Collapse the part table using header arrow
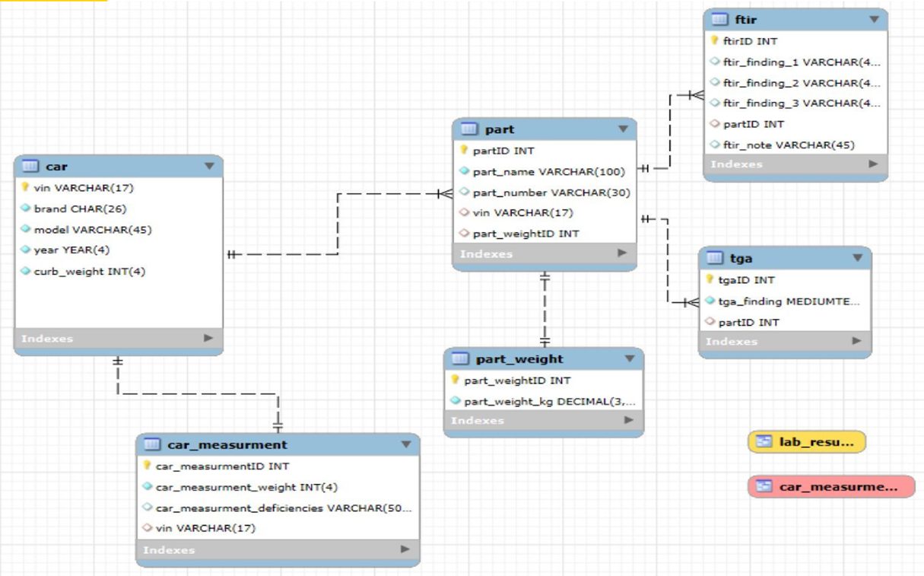The height and width of the screenshot is (576, 924). [x=623, y=129]
